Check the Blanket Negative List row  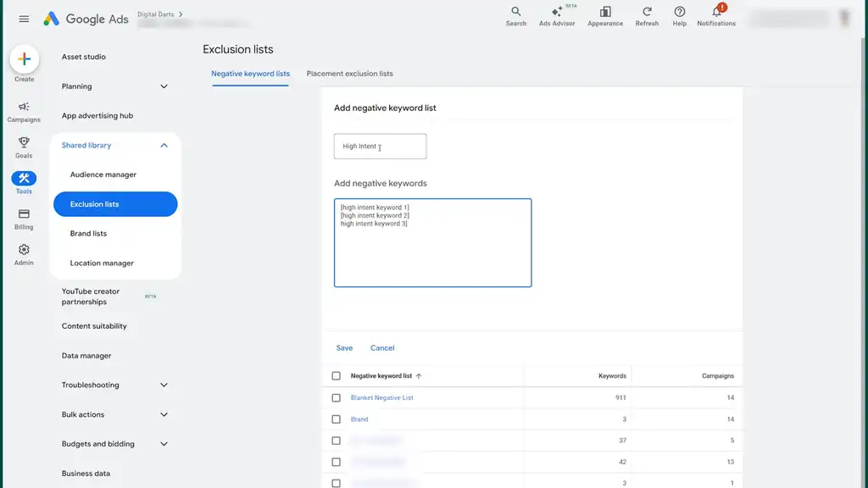pos(336,398)
